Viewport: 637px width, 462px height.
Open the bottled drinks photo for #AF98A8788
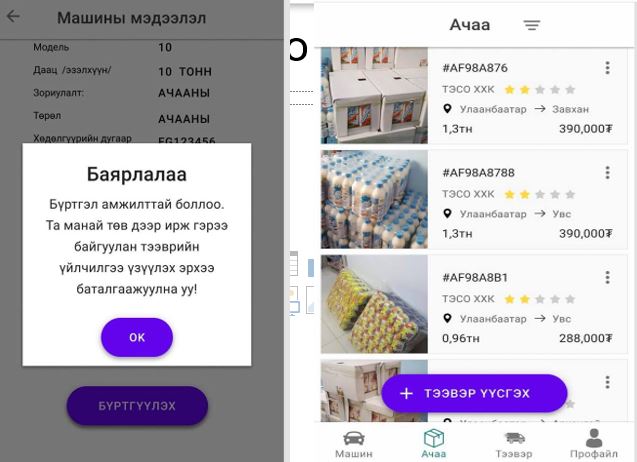[374, 200]
